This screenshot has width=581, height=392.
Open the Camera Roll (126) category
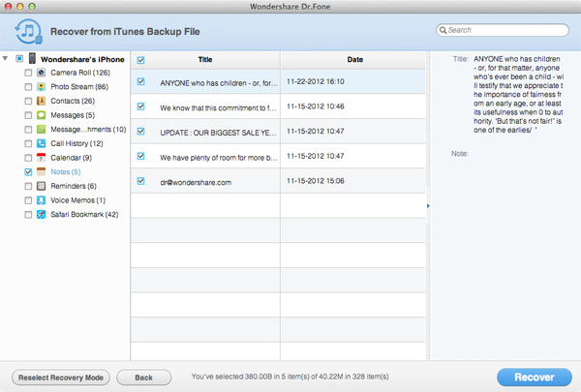[x=80, y=73]
